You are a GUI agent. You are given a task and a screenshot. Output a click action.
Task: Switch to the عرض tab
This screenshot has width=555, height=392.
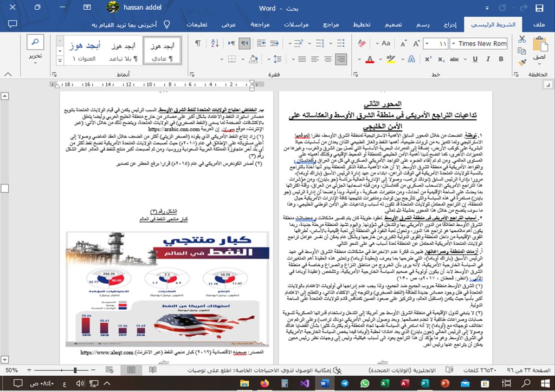coord(229,24)
